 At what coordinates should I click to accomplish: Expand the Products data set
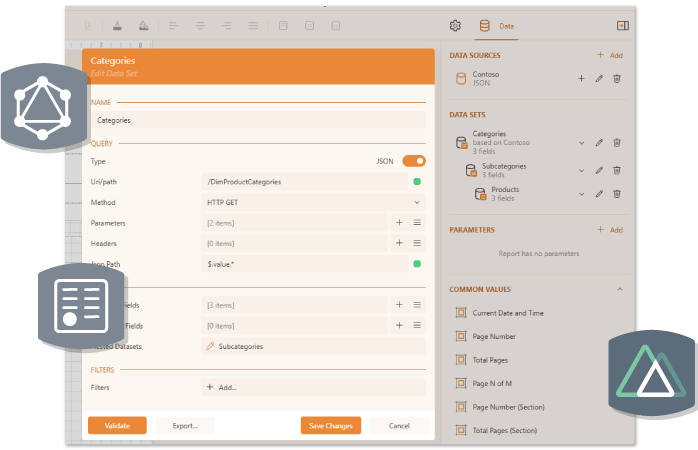581,194
